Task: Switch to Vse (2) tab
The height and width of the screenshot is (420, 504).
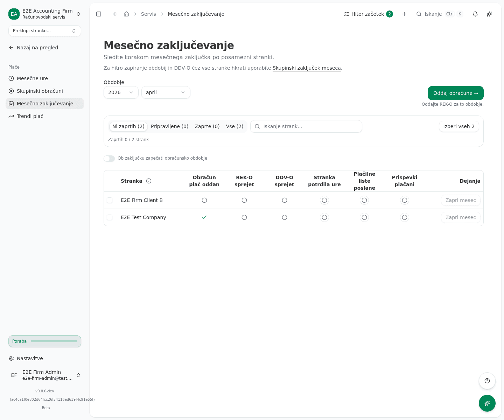Action: (234, 126)
